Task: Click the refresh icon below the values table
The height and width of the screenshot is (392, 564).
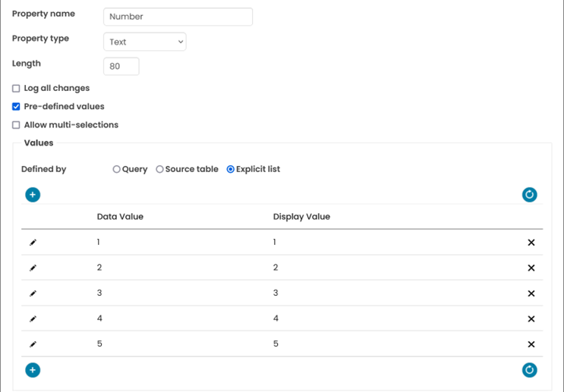Action: (530, 370)
